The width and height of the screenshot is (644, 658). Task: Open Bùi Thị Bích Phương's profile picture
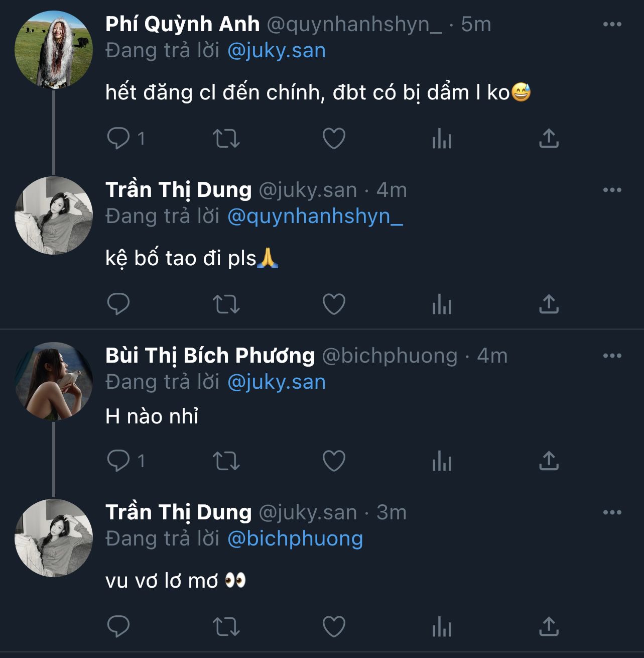54,381
